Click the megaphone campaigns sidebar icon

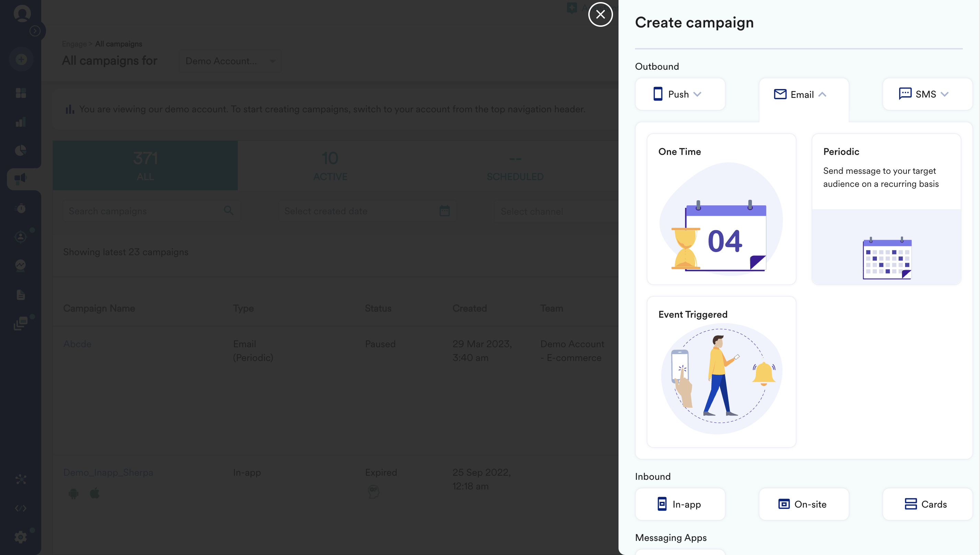click(x=21, y=178)
